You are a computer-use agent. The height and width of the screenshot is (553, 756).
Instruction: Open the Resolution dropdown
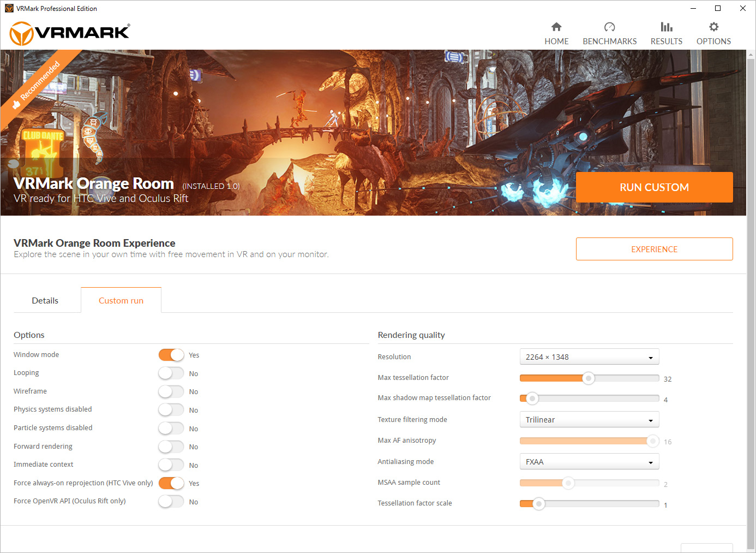pyautogui.click(x=589, y=356)
